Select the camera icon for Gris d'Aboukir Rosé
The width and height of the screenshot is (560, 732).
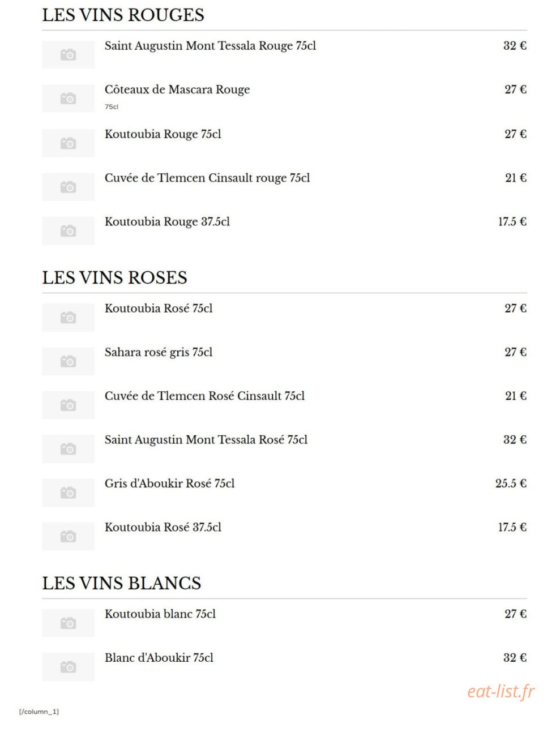(x=68, y=493)
